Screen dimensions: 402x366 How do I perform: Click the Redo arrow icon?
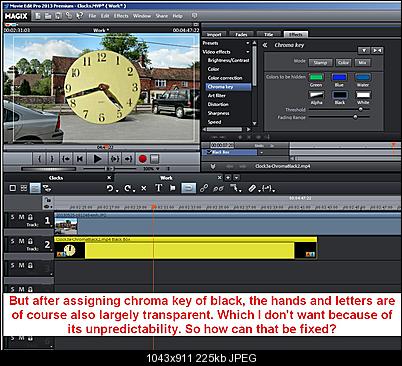tap(128, 188)
